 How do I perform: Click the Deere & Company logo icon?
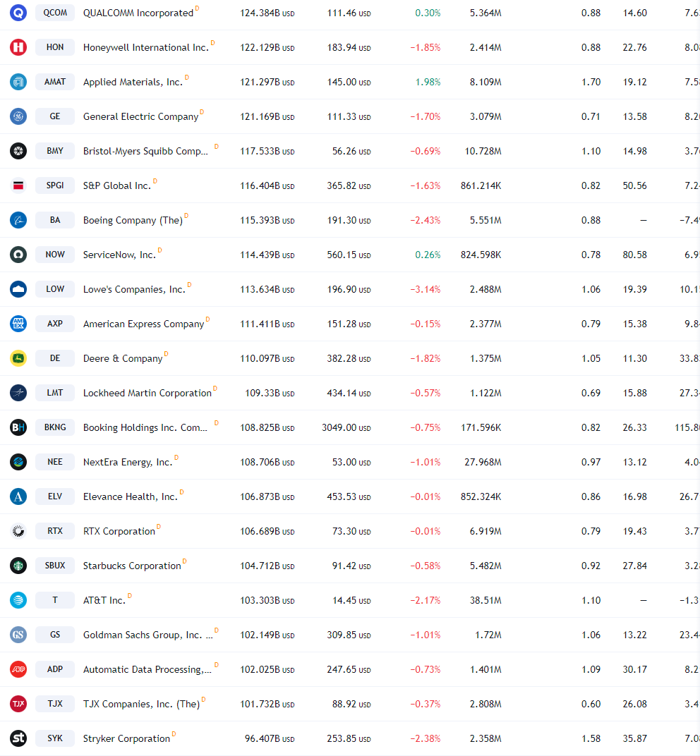pos(18,358)
